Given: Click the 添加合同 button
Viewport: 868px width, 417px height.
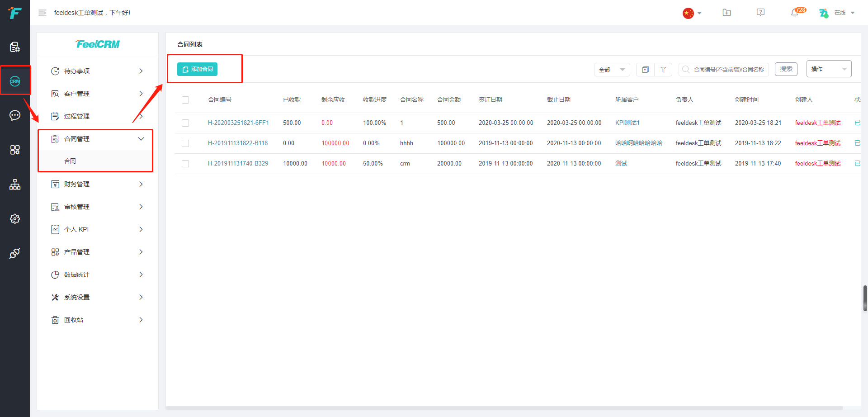Looking at the screenshot, I should [x=197, y=69].
